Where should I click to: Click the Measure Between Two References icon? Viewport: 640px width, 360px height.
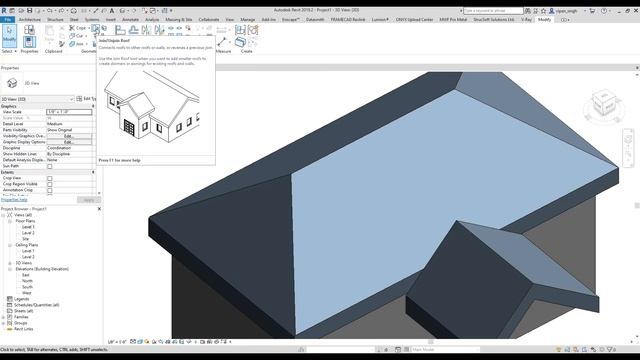pos(222,42)
